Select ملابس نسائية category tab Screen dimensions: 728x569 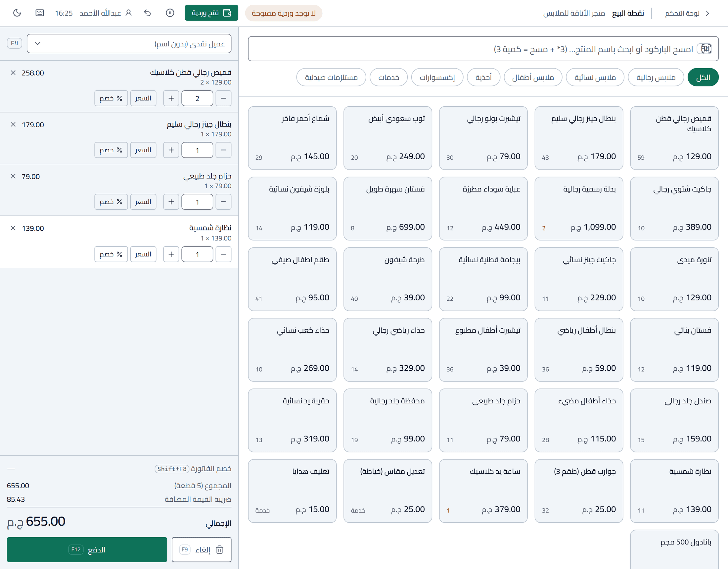(x=595, y=78)
